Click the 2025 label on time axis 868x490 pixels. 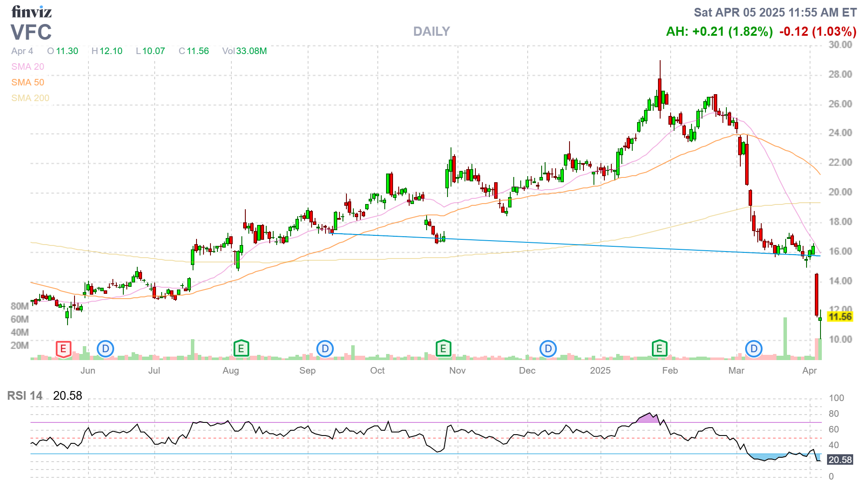point(600,371)
